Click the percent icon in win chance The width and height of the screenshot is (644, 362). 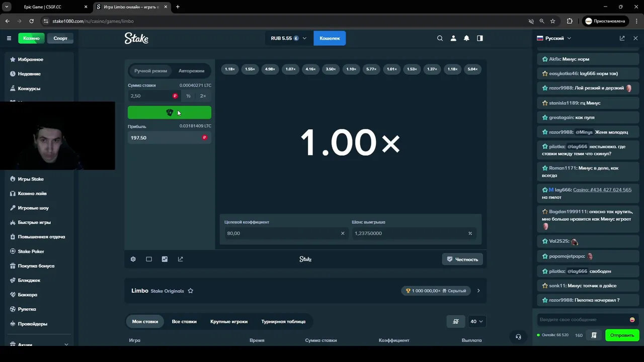tap(470, 233)
